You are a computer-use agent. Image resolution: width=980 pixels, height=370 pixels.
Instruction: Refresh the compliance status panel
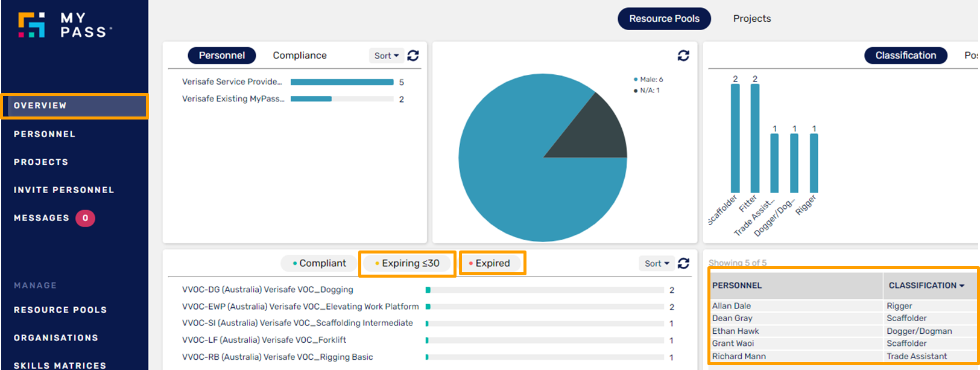tap(683, 263)
